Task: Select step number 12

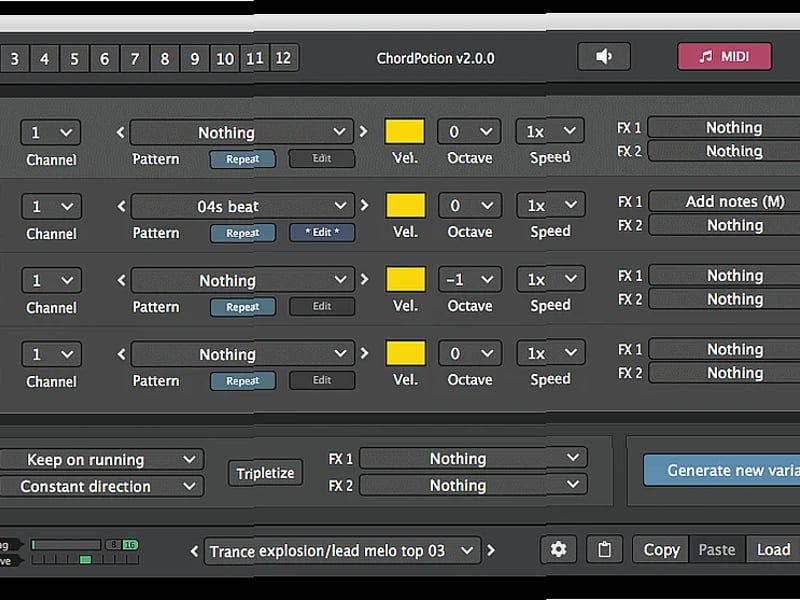Action: coord(284,59)
